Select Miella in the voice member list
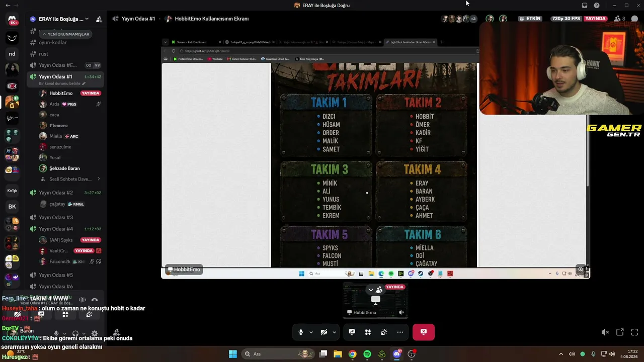 [56, 136]
